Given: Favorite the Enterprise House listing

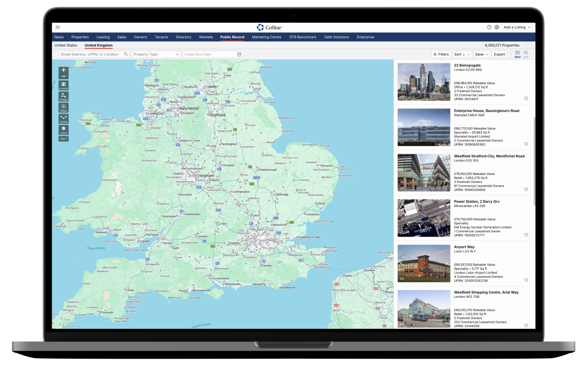Looking at the screenshot, I should click(x=526, y=144).
